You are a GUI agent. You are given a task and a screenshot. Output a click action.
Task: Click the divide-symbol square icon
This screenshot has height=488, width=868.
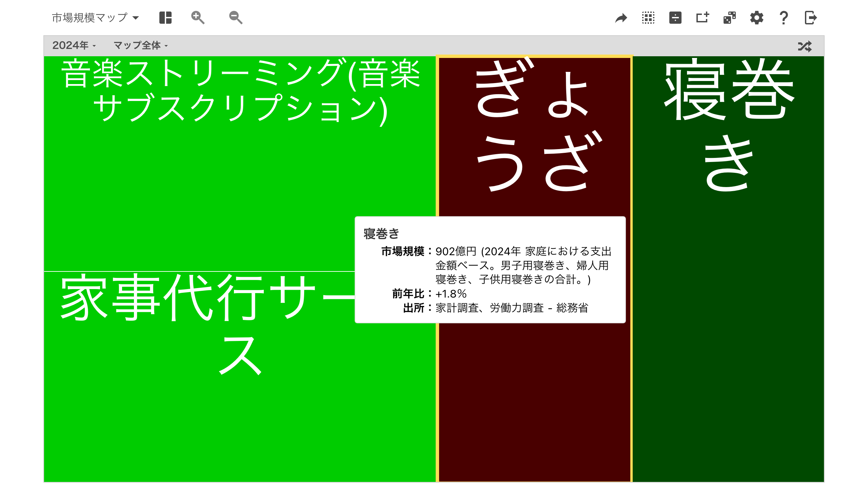click(675, 18)
